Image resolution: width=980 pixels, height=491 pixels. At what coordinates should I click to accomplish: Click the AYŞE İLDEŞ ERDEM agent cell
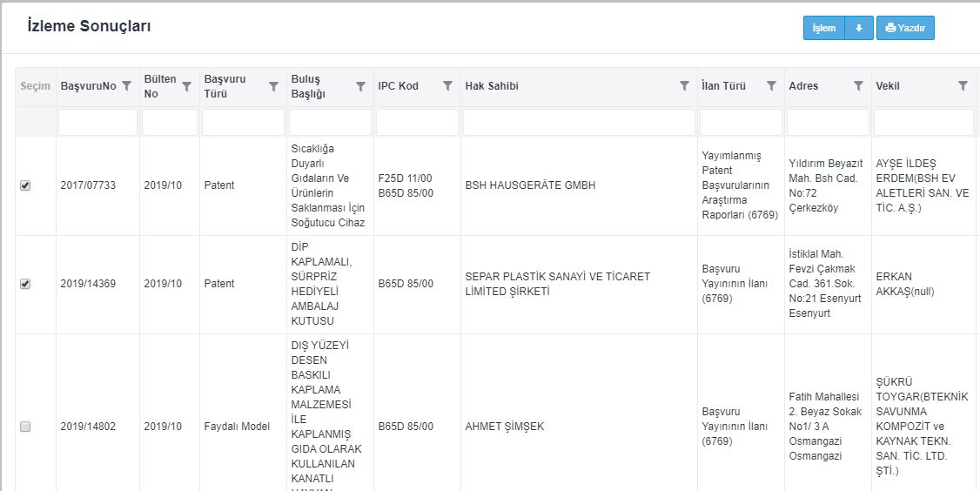923,185
